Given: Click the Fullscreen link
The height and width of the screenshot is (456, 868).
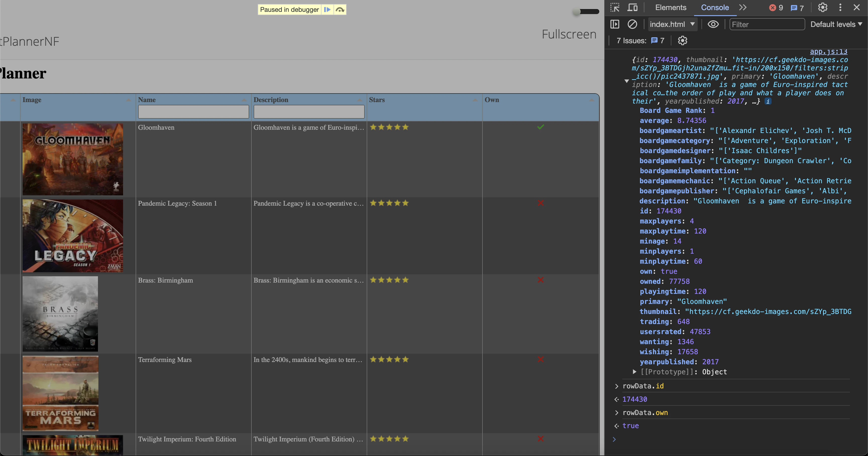Looking at the screenshot, I should click(569, 34).
